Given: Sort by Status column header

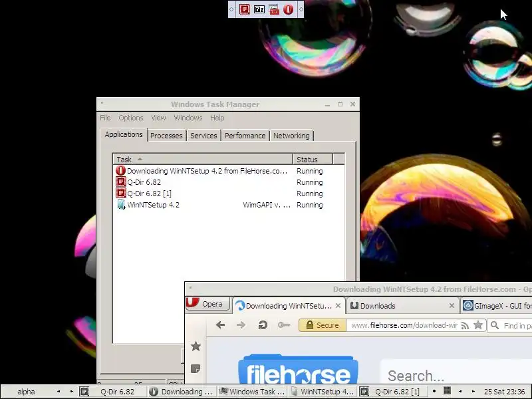Looking at the screenshot, I should coord(313,159).
